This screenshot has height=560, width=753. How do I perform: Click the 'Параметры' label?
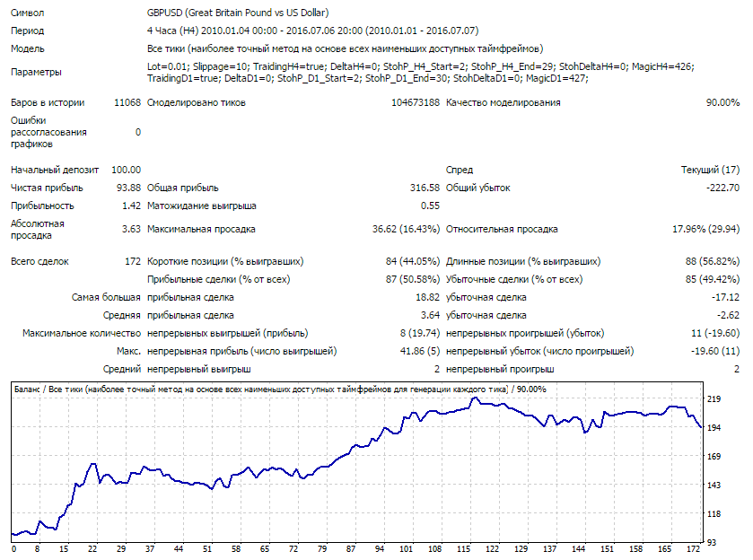(36, 72)
